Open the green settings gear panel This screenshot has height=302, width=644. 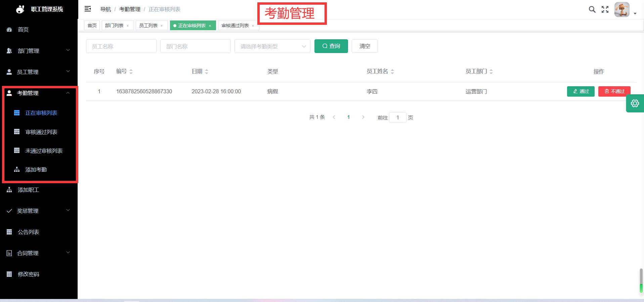[635, 103]
